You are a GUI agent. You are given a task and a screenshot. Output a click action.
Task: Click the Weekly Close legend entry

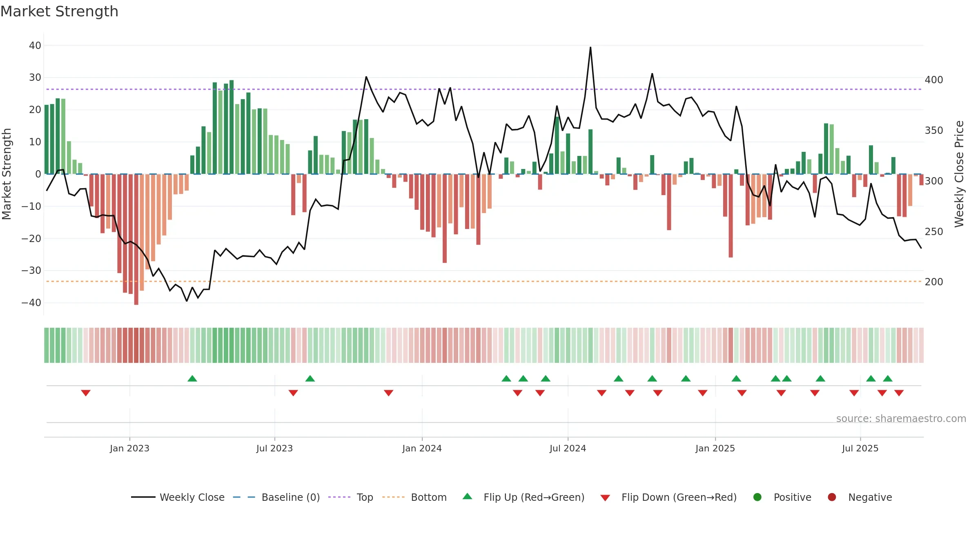178,497
